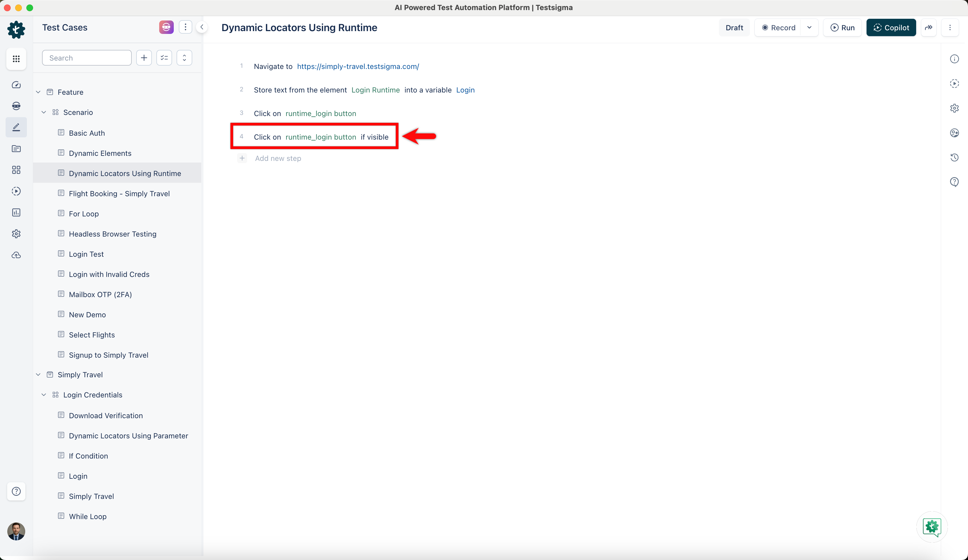Click the expand/collapse all tree icon
Image resolution: width=968 pixels, height=560 pixels.
(184, 58)
